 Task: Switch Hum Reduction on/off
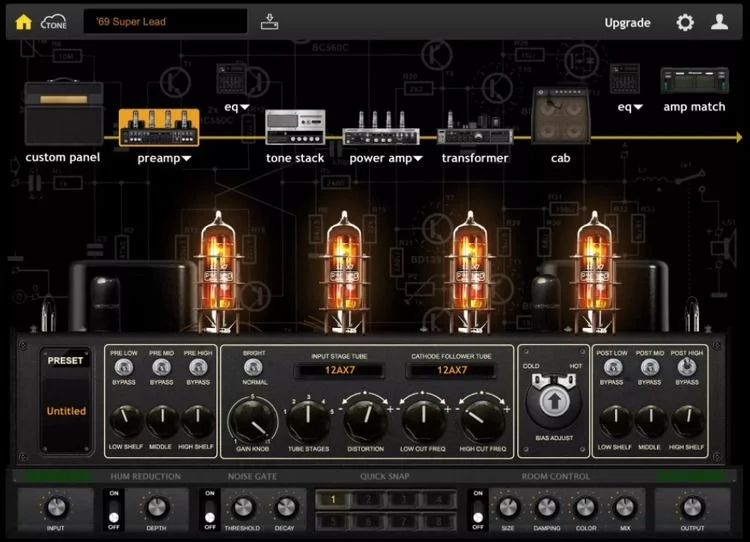tap(114, 509)
